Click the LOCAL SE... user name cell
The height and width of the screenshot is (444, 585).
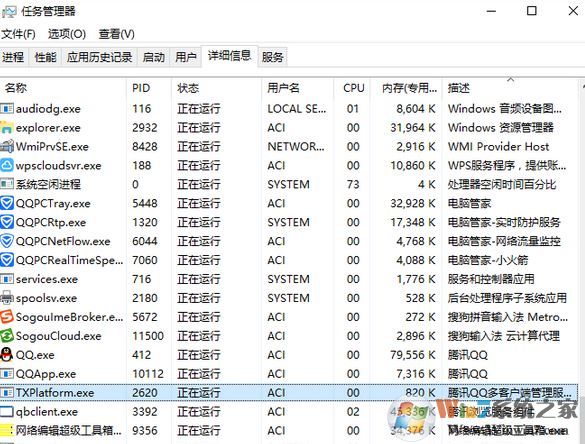(x=297, y=109)
